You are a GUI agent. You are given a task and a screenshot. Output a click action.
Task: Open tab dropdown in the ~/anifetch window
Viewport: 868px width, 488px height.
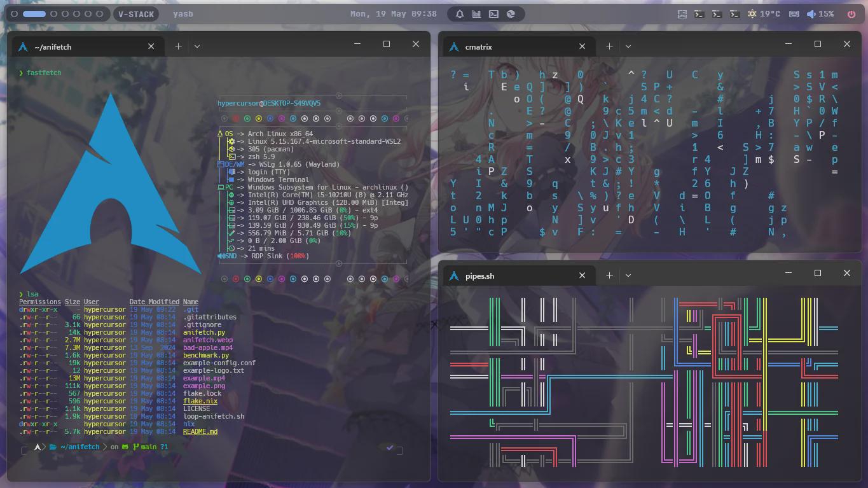tap(197, 46)
